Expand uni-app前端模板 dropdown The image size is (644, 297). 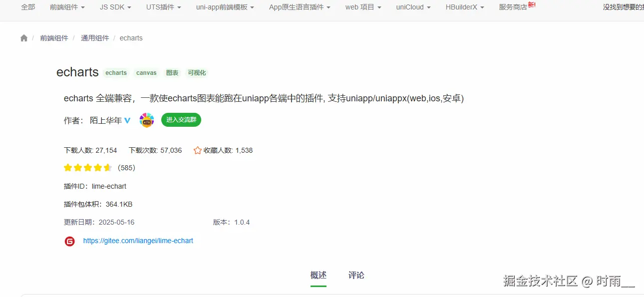[225, 7]
